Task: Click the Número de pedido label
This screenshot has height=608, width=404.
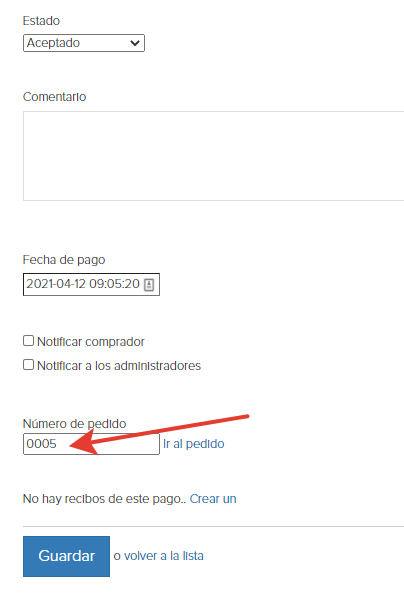Action: (x=74, y=423)
